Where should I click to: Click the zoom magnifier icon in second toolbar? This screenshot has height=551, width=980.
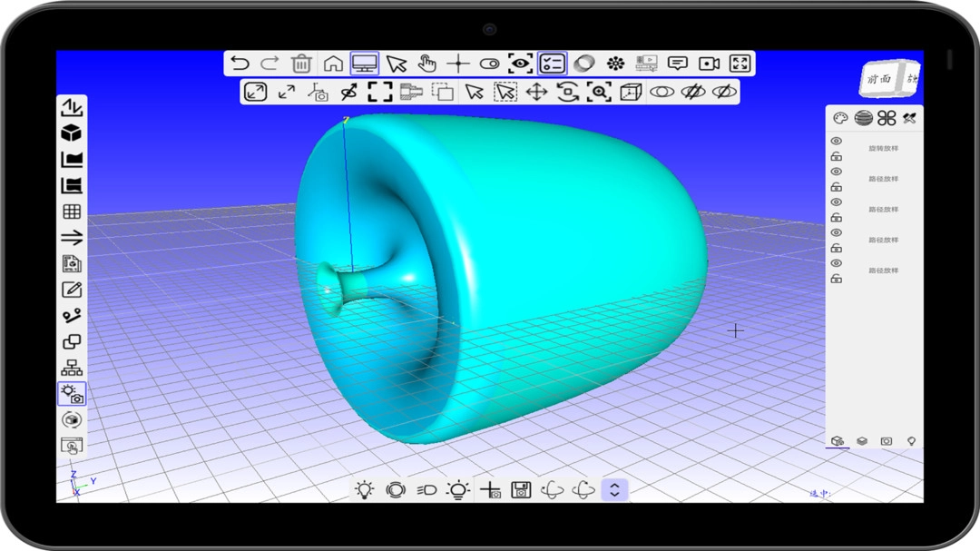coord(599,92)
